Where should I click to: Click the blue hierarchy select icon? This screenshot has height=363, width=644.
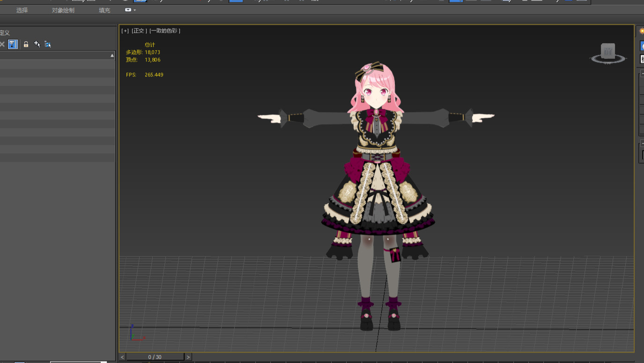48,44
